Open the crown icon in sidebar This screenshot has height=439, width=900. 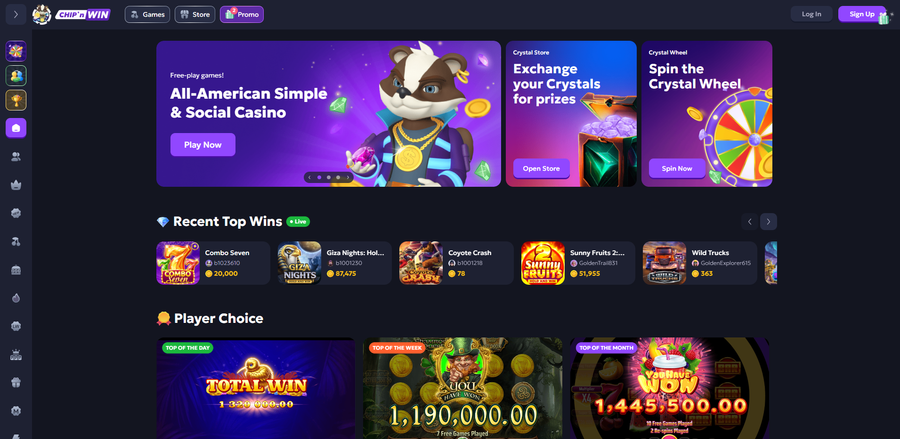[x=16, y=185]
